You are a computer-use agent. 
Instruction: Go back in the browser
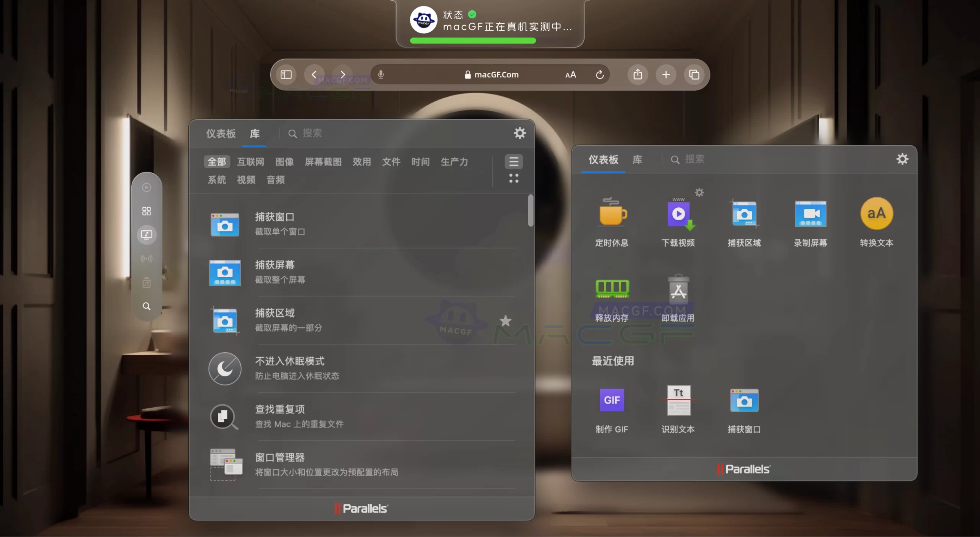pos(315,75)
